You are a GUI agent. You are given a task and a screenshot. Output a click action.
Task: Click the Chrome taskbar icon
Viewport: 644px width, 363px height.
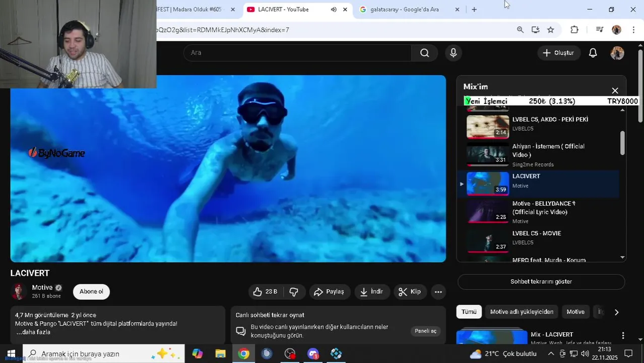click(243, 354)
